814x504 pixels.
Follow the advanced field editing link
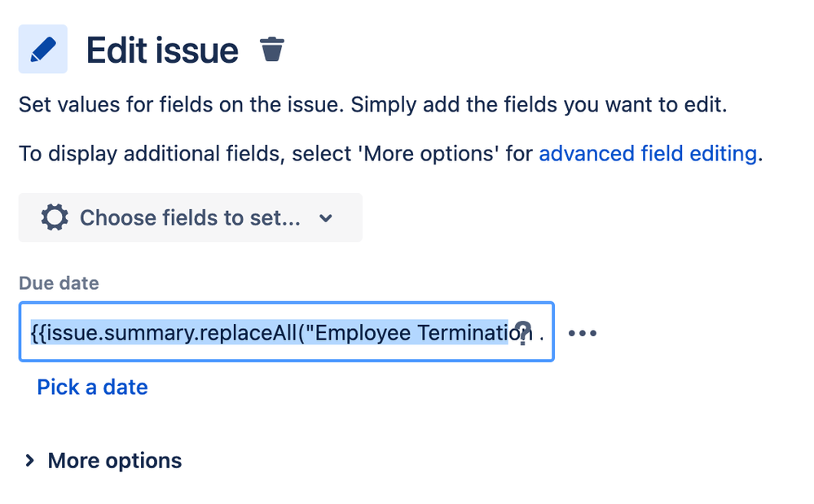click(648, 154)
